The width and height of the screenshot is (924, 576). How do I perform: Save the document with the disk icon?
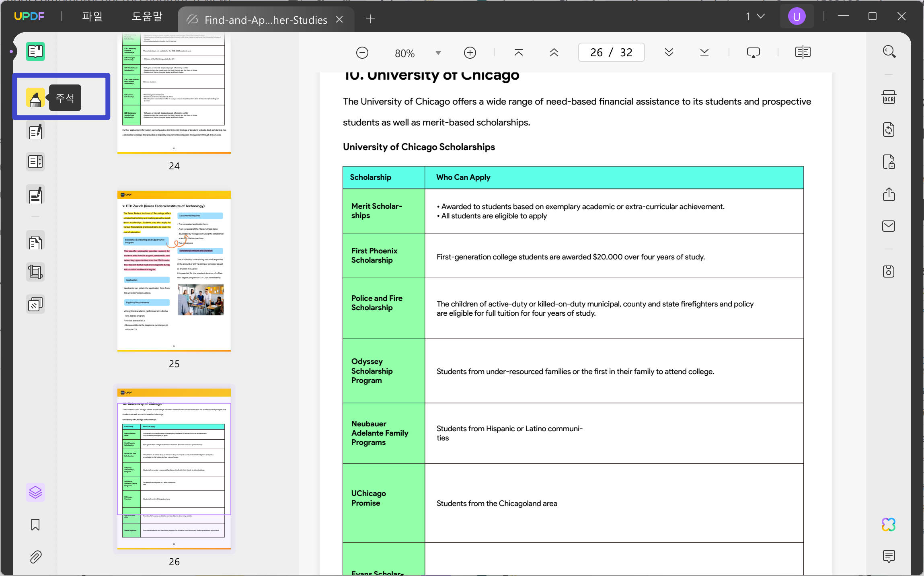point(889,272)
